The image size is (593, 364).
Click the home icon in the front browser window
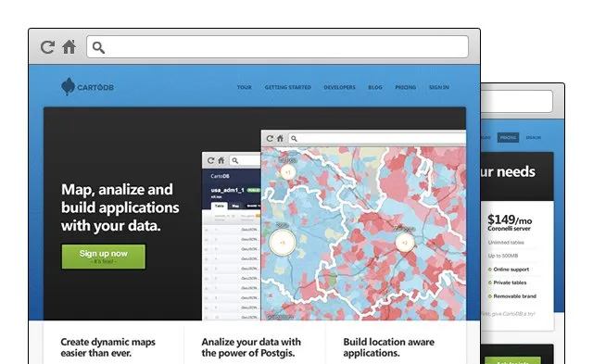click(69, 47)
